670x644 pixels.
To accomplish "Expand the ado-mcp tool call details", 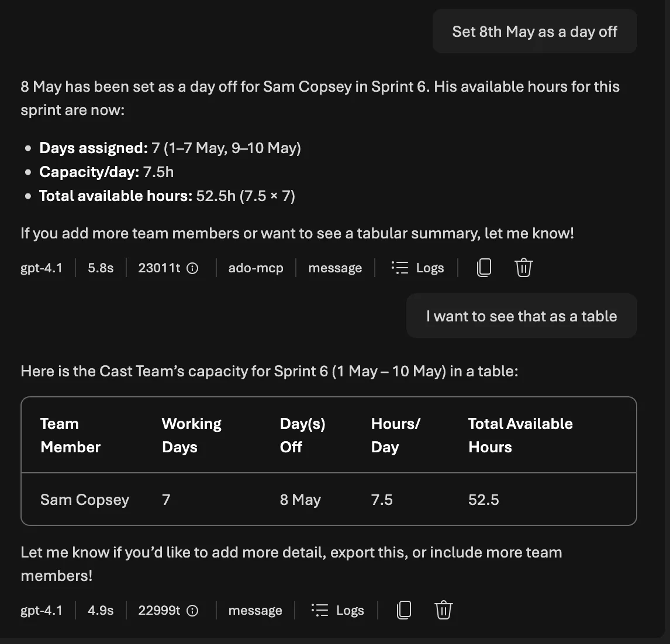I will pos(255,267).
